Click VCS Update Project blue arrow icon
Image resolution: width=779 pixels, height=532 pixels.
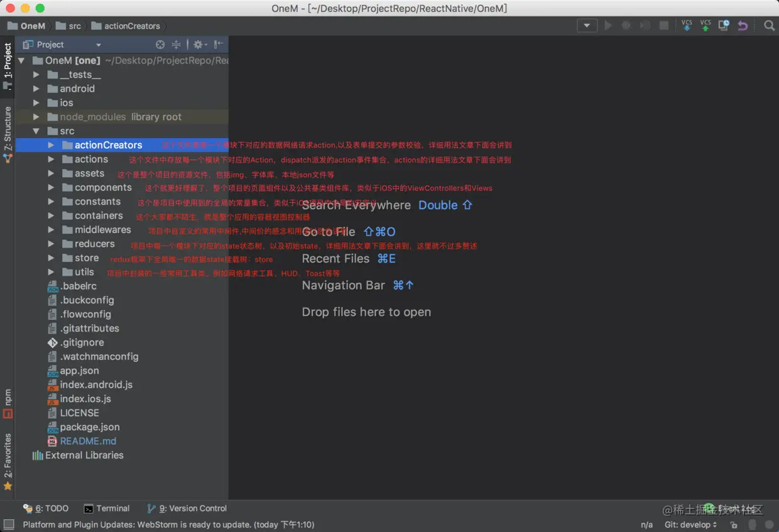pyautogui.click(x=687, y=26)
